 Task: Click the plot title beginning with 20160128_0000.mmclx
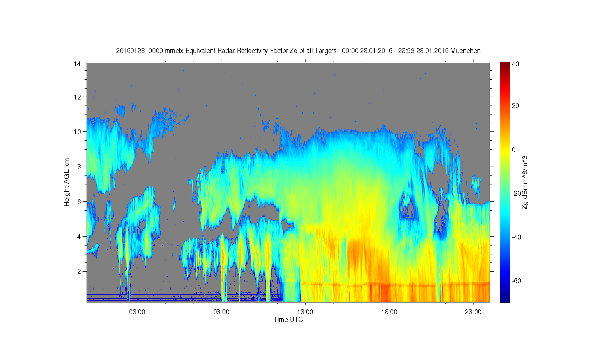point(298,51)
